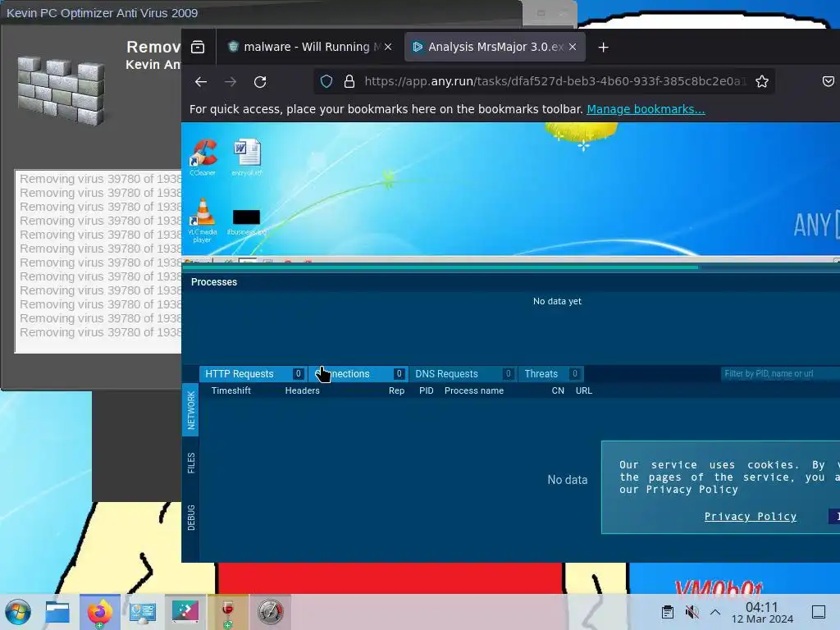
Task: Open the FILES side panel tab
Action: click(x=190, y=463)
